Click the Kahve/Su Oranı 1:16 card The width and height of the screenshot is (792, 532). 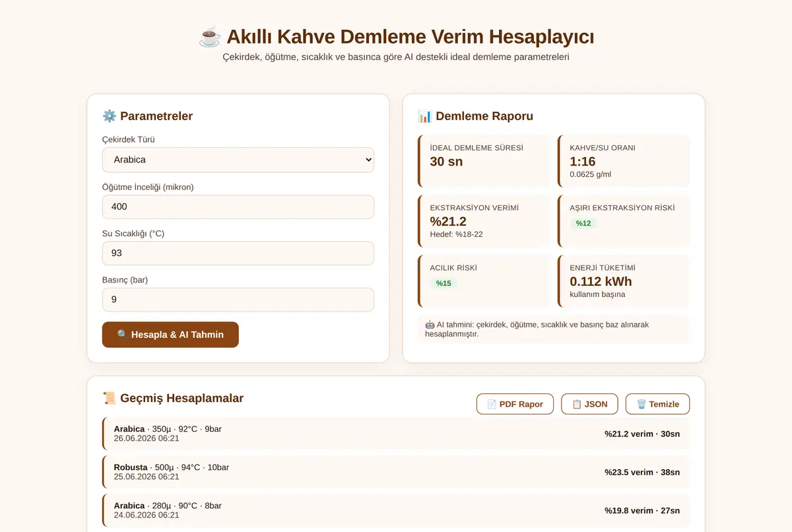(x=624, y=161)
